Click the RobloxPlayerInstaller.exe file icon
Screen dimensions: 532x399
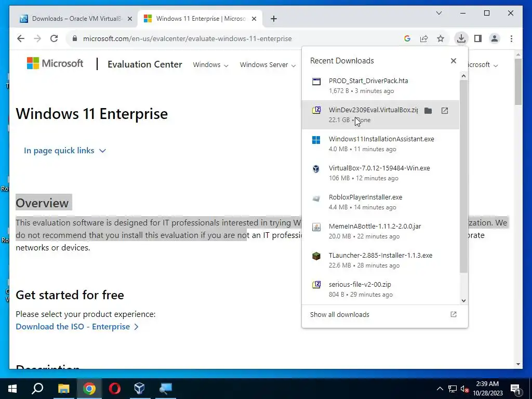[316, 198]
